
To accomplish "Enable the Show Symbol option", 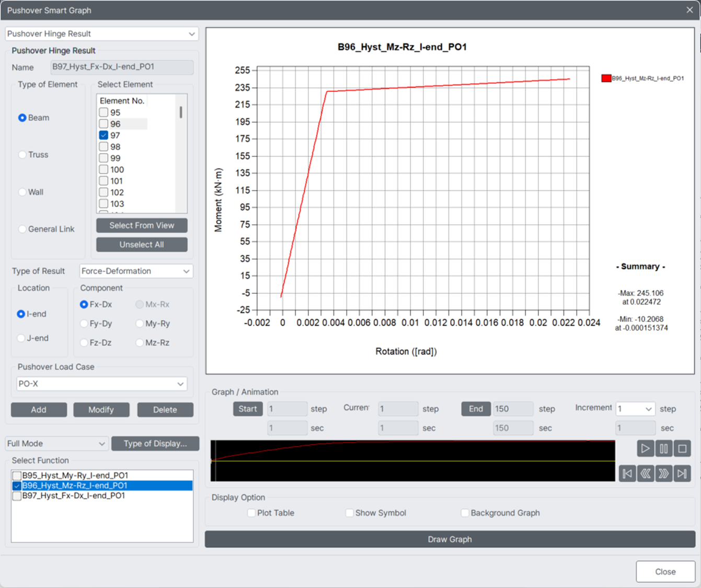I will coord(350,513).
